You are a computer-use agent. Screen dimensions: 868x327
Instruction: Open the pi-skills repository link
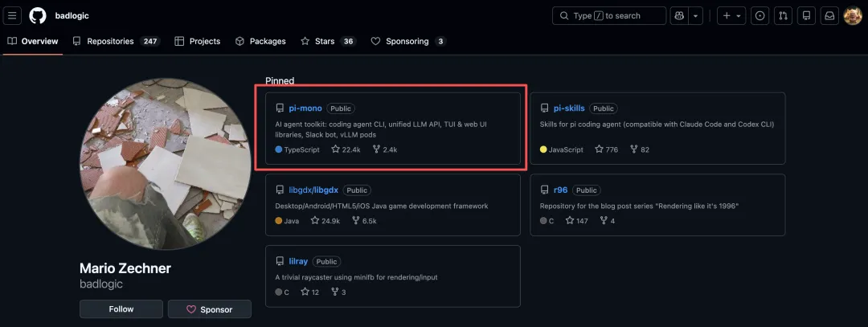569,108
